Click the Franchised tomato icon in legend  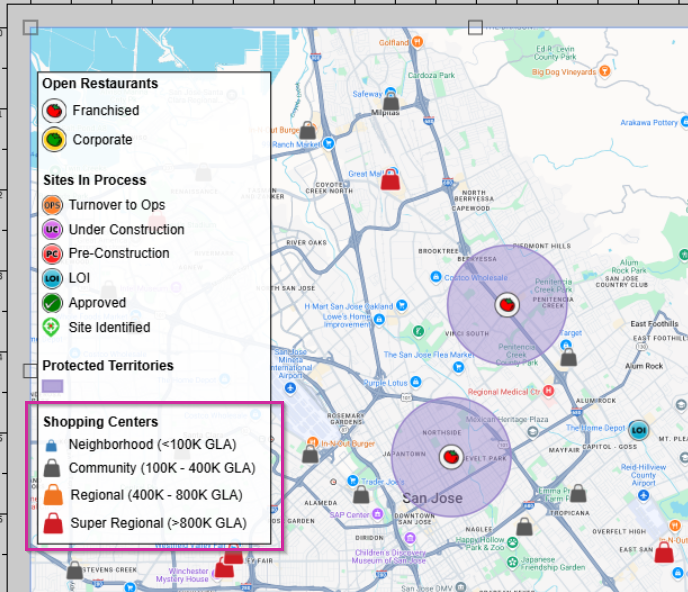[x=54, y=111]
